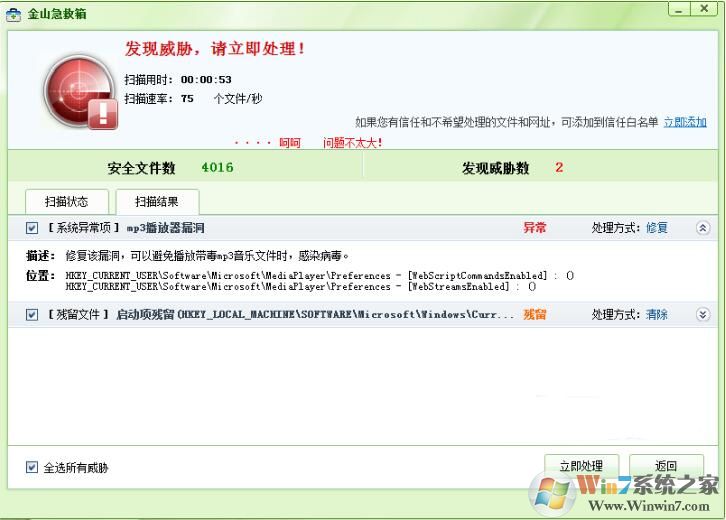Uncheck the mp3播放器漏洞 item checkbox
Image resolution: width=726 pixels, height=520 pixels.
(x=32, y=228)
